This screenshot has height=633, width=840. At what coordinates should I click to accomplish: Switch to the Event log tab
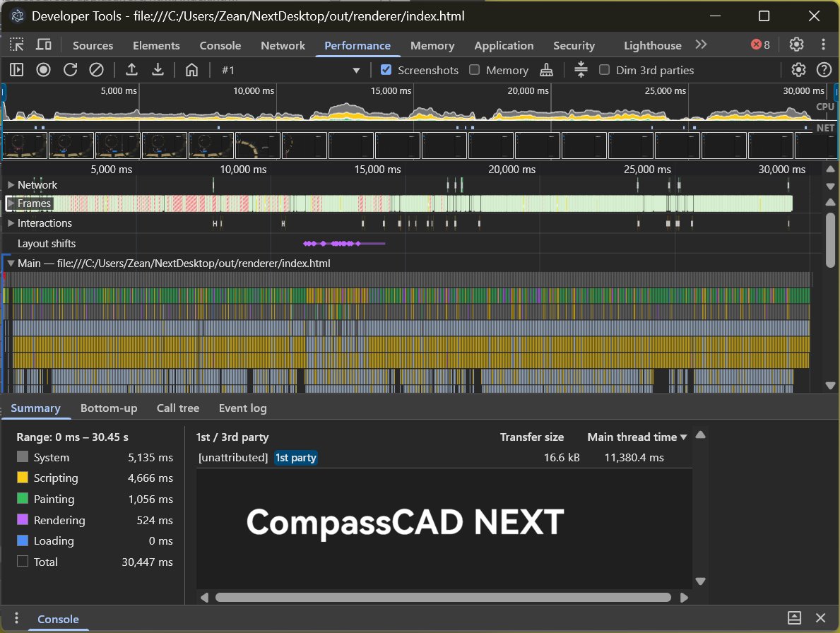(243, 408)
